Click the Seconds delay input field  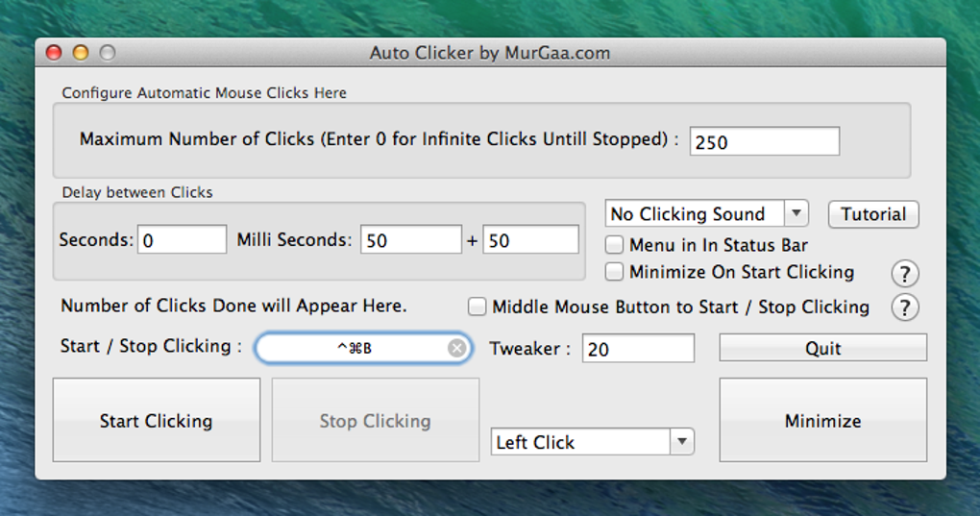pyautogui.click(x=183, y=240)
